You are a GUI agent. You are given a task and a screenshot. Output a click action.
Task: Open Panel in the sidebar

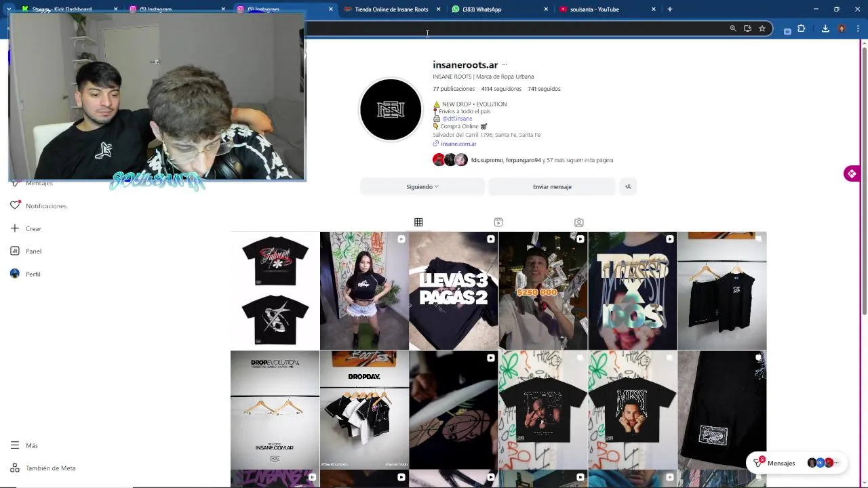(33, 251)
